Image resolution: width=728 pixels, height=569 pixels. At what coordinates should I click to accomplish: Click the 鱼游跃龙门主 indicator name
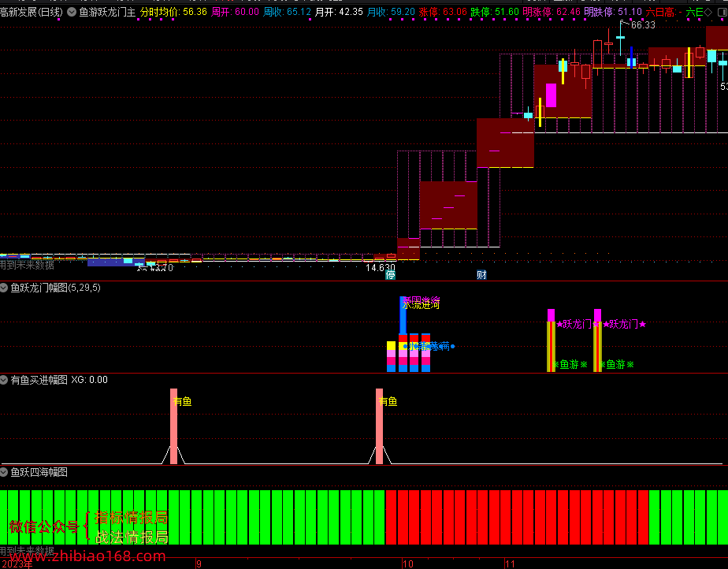tap(107, 12)
